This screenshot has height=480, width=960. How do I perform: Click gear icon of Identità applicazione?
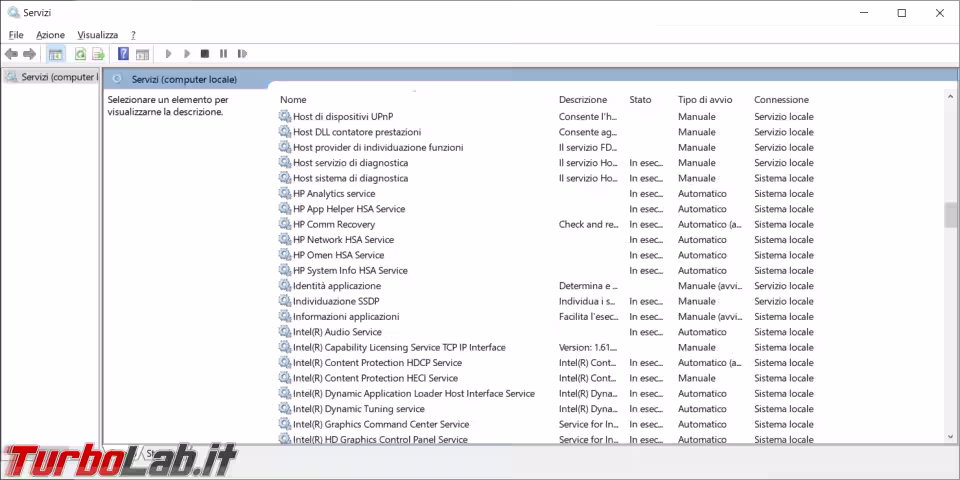(285, 286)
